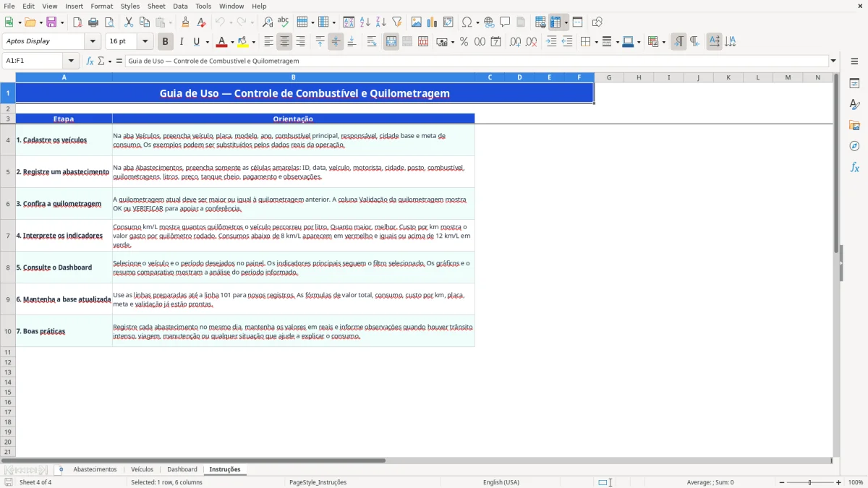Toggle Underline formatting
This screenshot has height=488, width=868.
tap(196, 42)
